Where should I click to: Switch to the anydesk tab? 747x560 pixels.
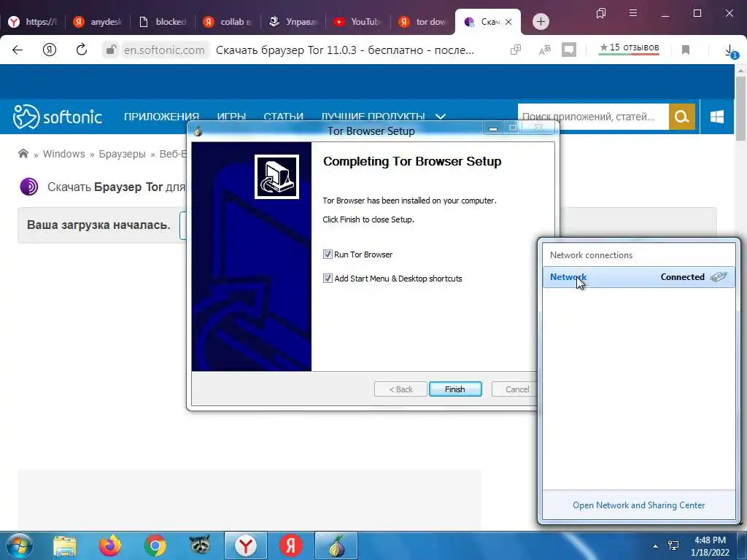98,21
